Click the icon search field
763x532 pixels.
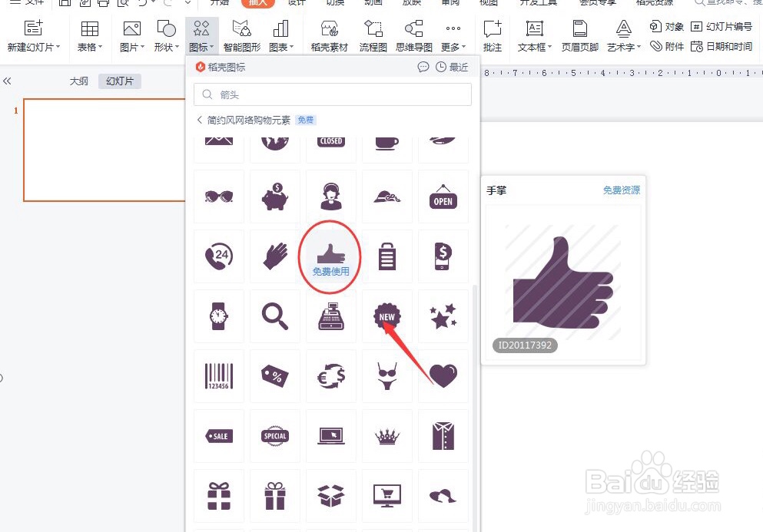coord(333,94)
